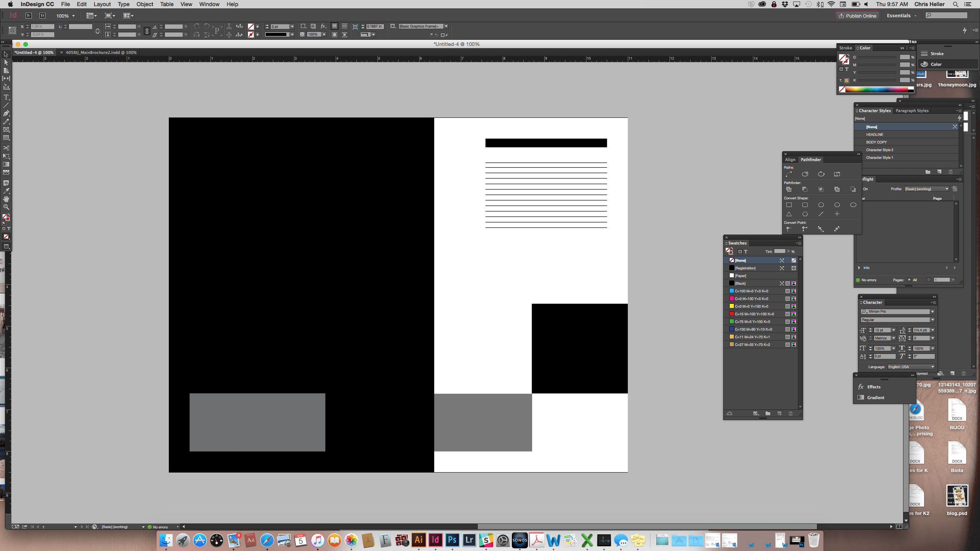
Task: Activate the Eyedropper tool
Action: [x=6, y=191]
